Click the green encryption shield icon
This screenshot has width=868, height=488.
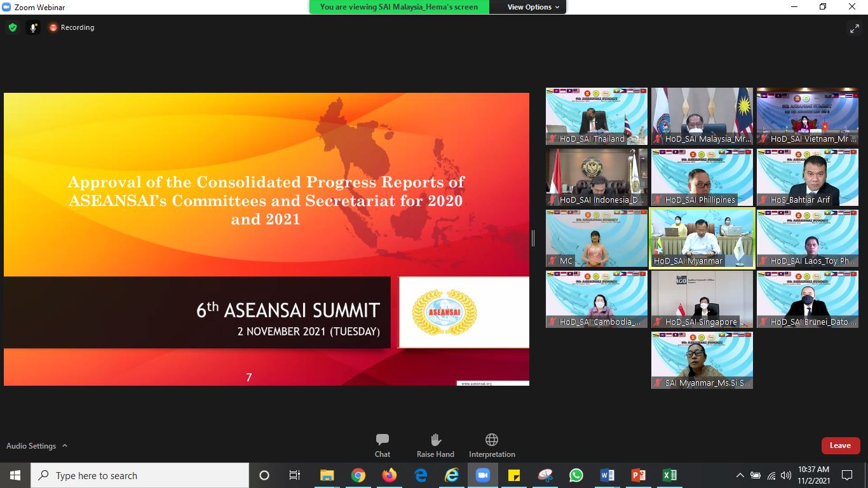click(13, 27)
